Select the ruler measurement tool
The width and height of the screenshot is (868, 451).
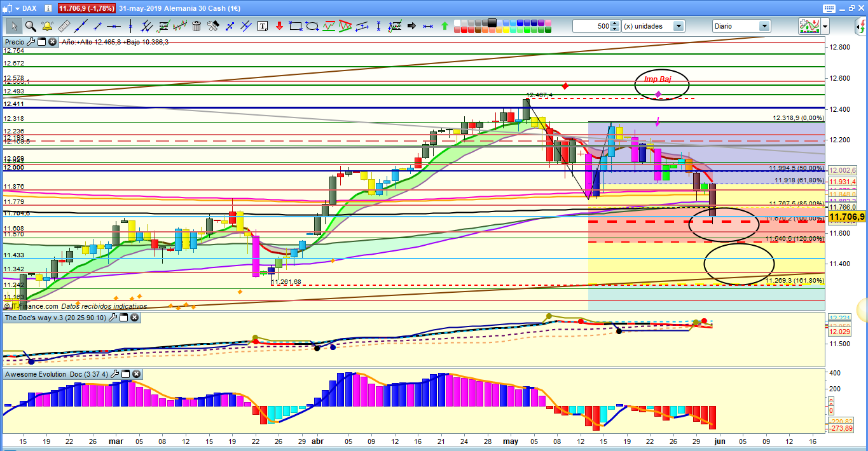[x=63, y=26]
